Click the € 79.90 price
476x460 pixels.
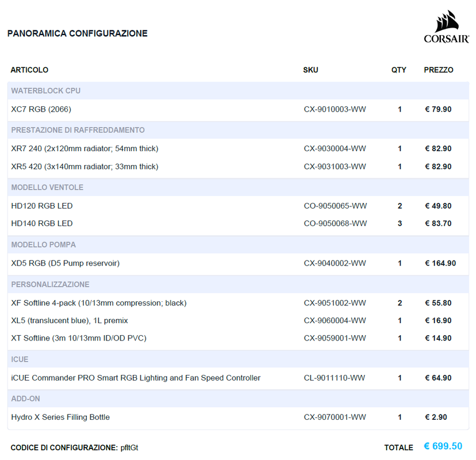(x=438, y=109)
